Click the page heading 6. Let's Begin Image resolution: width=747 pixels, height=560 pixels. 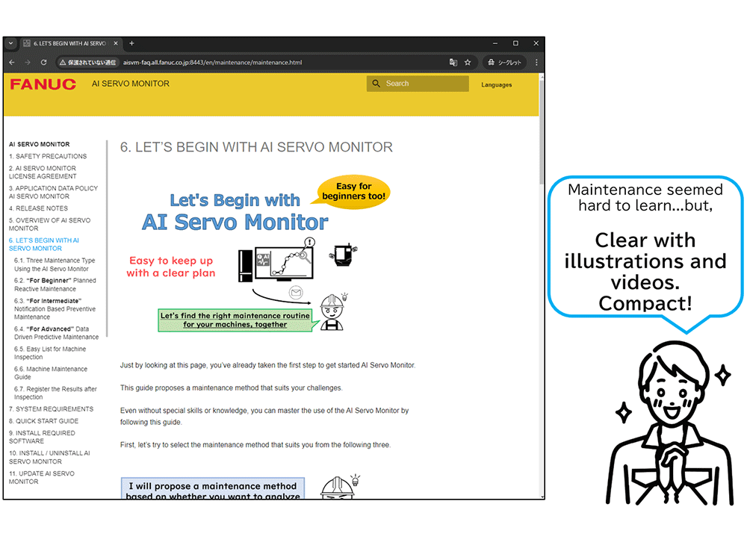coord(256,147)
